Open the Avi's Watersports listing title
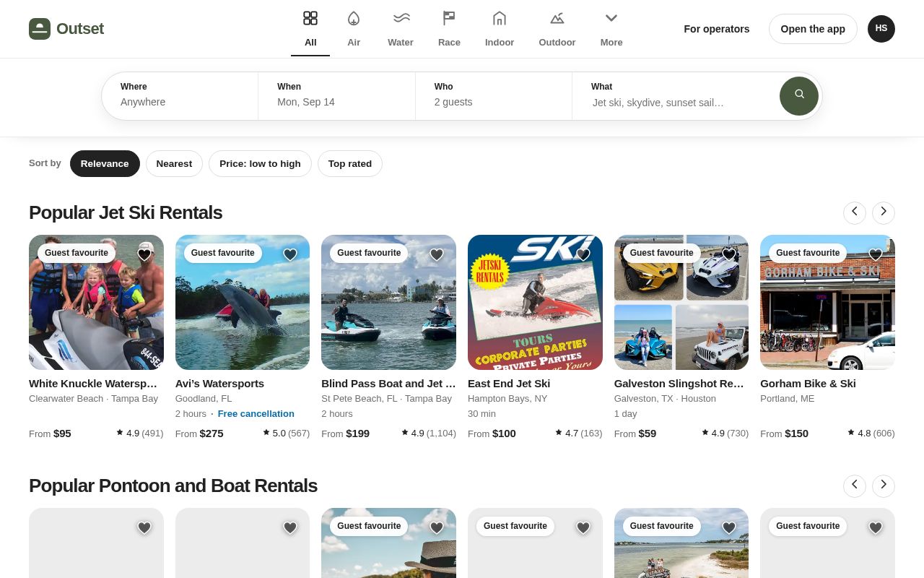924x578 pixels. 219,384
